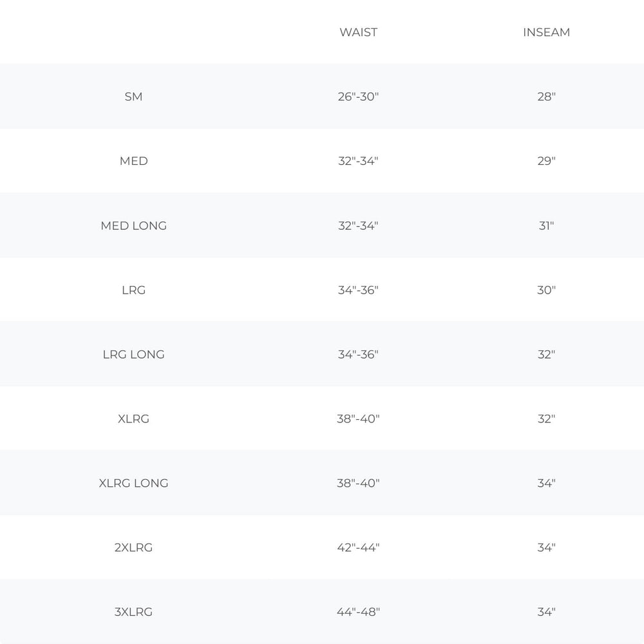This screenshot has width=644, height=644.
Task: Click the WAIST column header
Action: tap(358, 32)
